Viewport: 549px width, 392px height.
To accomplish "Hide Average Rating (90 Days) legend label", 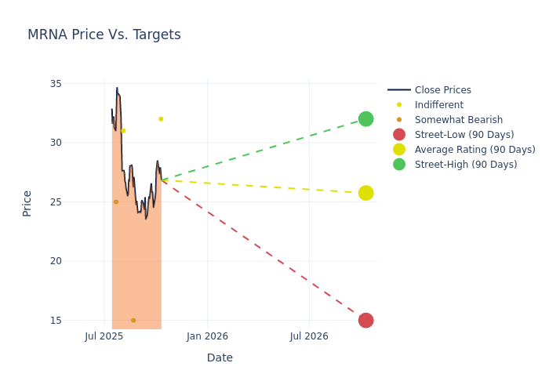I will pos(474,150).
